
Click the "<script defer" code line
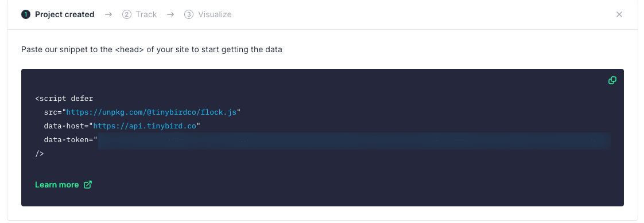[64, 99]
